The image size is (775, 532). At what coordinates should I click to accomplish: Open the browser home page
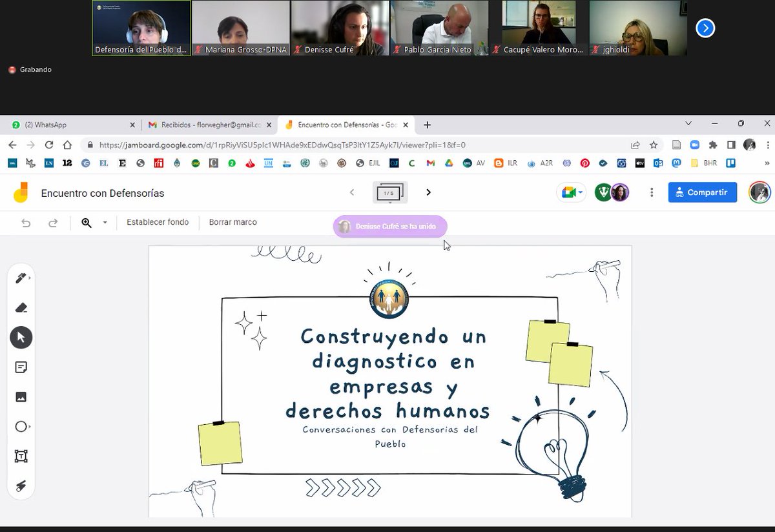(x=67, y=145)
